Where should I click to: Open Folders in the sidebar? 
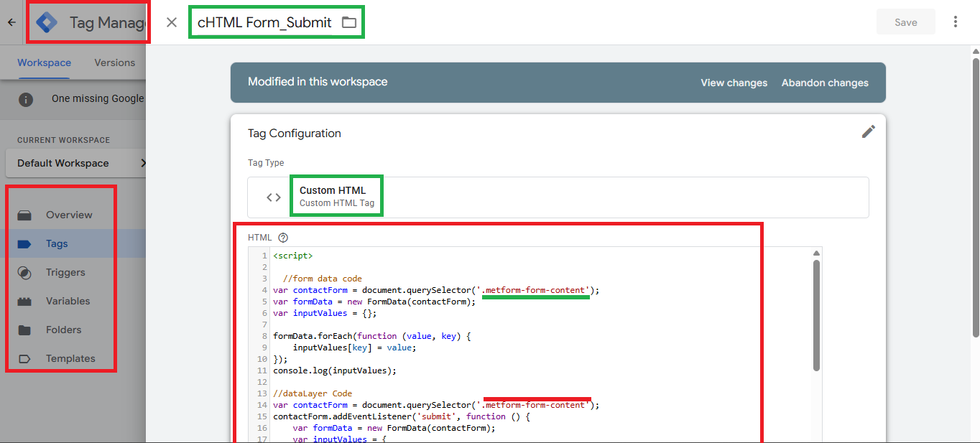click(64, 330)
